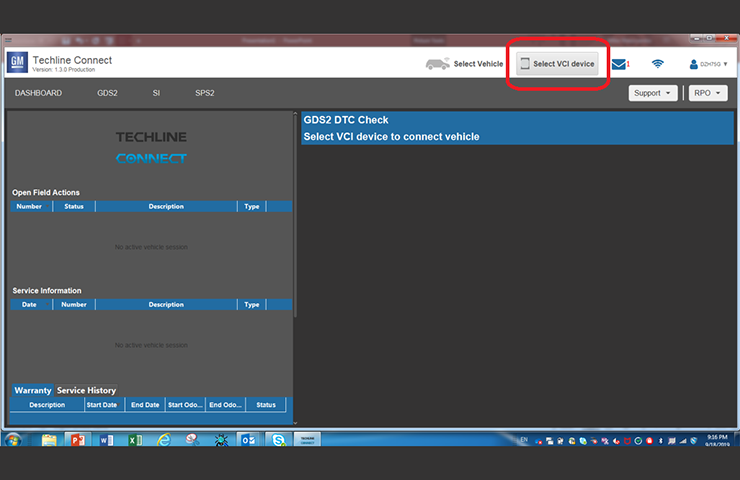Click the Select VCI device button
This screenshot has height=480, width=740.
click(x=557, y=64)
